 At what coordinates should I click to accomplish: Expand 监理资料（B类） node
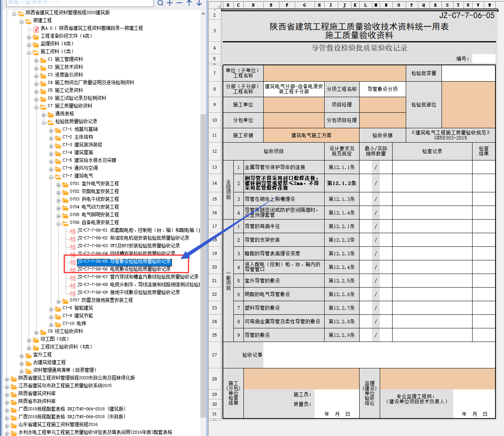(29, 45)
